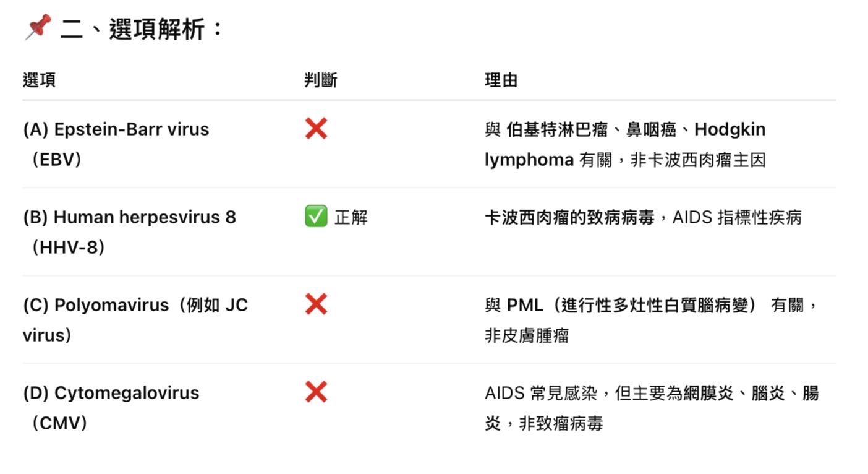The height and width of the screenshot is (474, 868).
Task: Click the red X in the Polyomavirus row
Action: pyautogui.click(x=316, y=304)
